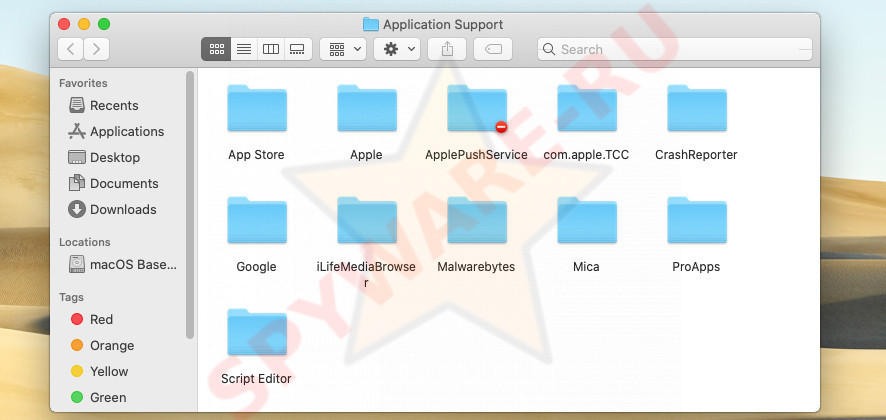Click the Share button
Screen dimensions: 886x420
pos(447,49)
